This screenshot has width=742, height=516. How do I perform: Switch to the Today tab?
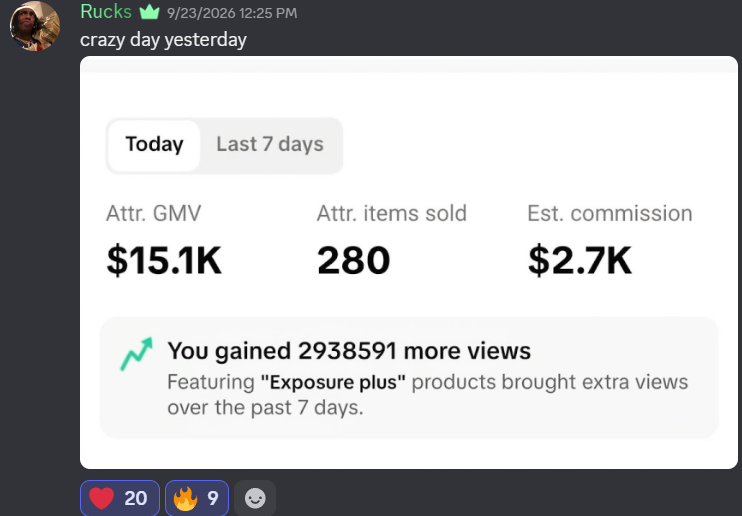click(x=154, y=144)
